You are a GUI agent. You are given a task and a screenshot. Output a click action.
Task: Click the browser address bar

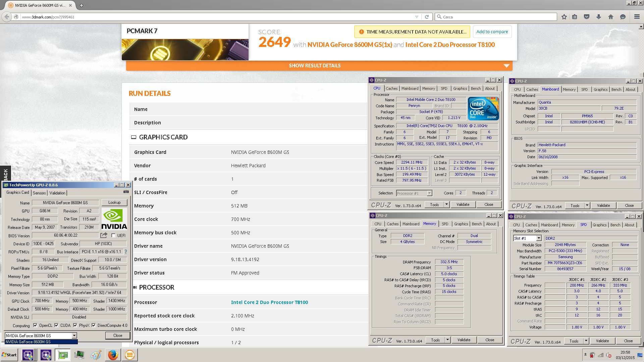tap(215, 17)
